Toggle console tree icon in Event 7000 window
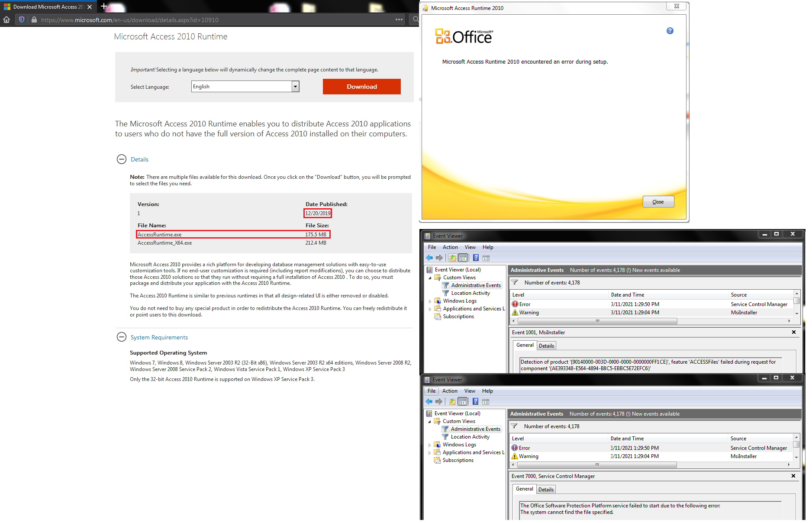This screenshot has width=812, height=523. point(463,402)
